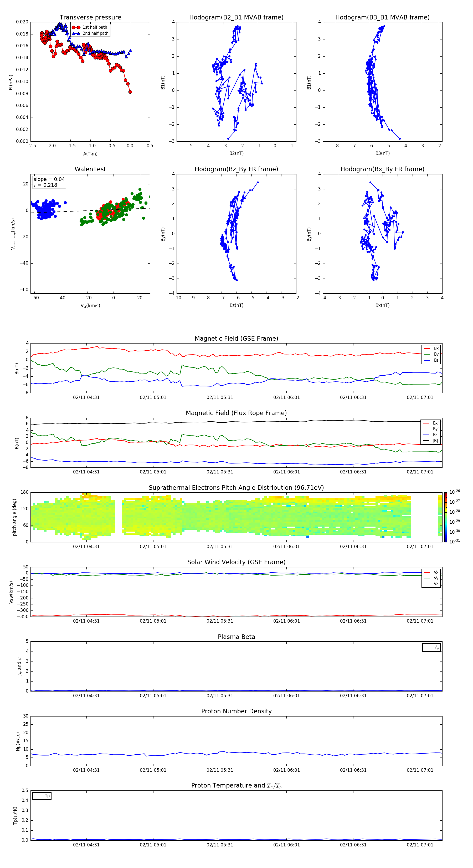The width and height of the screenshot is (473, 868).
Task: Click the Suprathermal Electrons Pitch Angle Distribution title
Action: [236, 488]
